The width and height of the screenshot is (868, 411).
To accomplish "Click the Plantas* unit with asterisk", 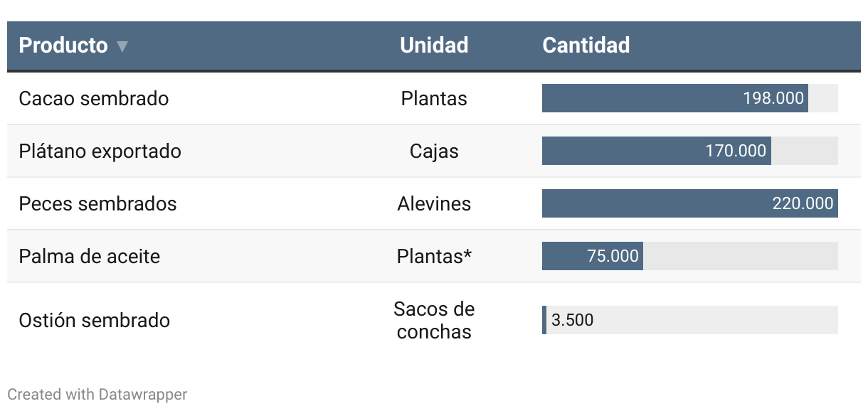I will [434, 256].
